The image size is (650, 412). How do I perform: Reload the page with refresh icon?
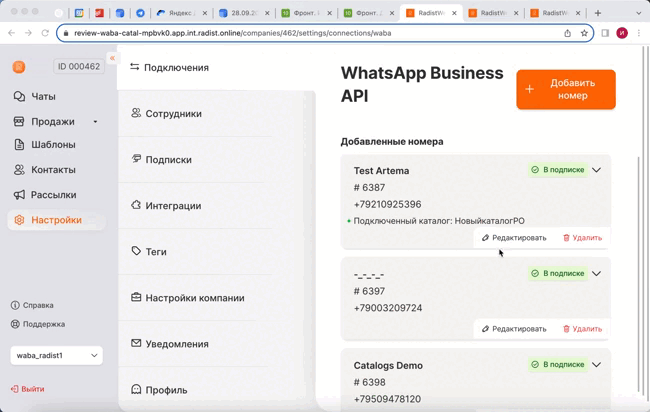point(45,33)
